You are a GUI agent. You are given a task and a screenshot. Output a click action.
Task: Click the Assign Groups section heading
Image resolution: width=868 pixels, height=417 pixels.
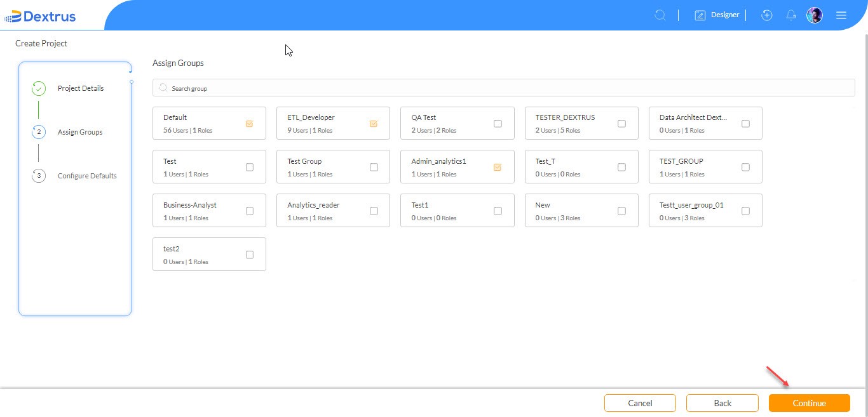[x=178, y=63]
